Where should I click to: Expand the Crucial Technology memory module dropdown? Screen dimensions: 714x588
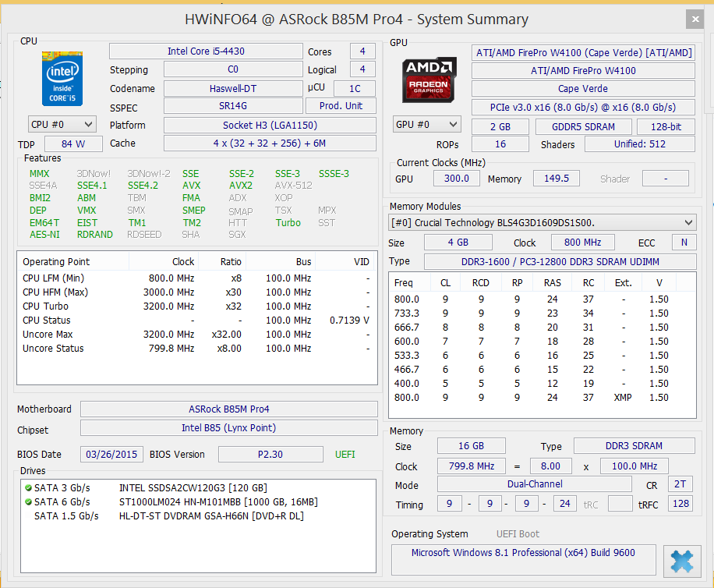click(542, 223)
